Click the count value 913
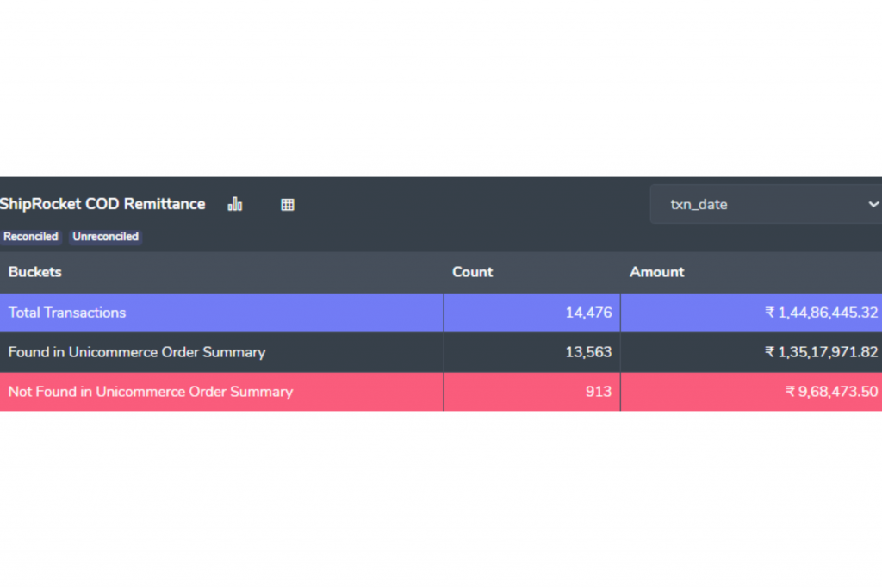This screenshot has height=588, width=882. pos(599,391)
